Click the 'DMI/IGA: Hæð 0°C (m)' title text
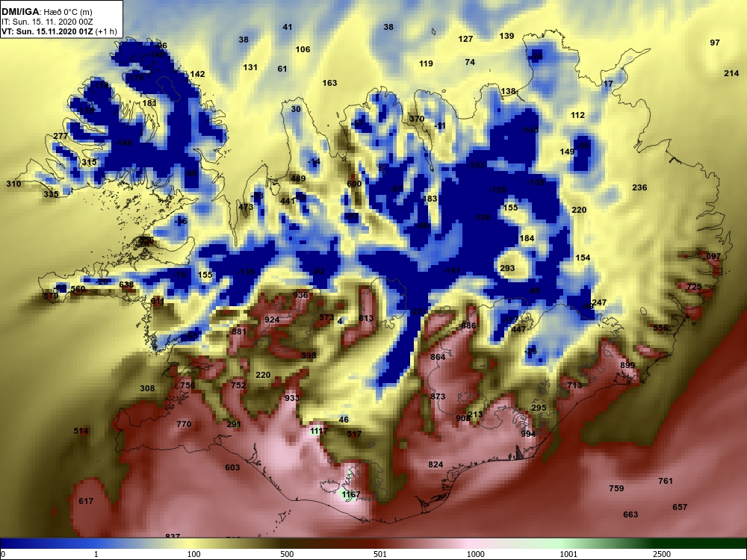 click(x=46, y=12)
